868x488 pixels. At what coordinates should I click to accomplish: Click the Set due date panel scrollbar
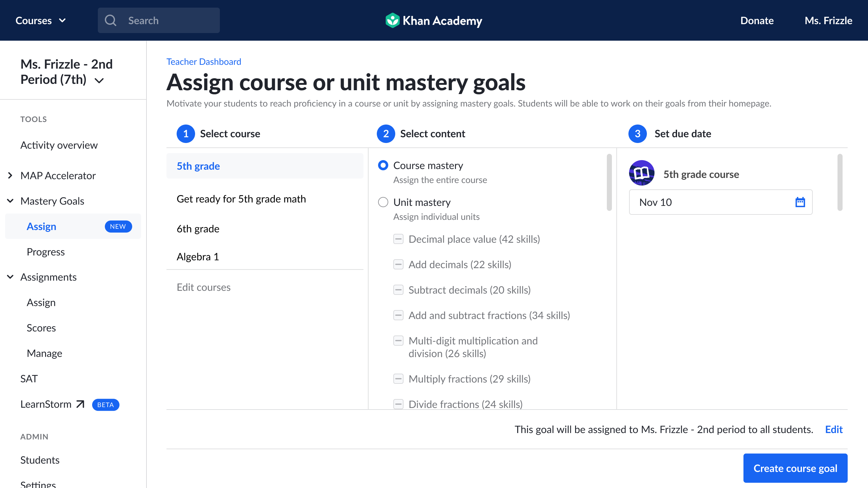[840, 182]
